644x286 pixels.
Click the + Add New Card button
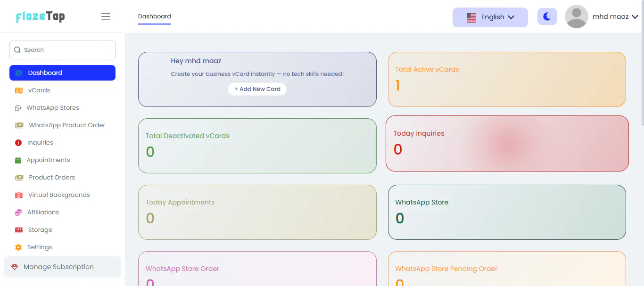(x=257, y=89)
